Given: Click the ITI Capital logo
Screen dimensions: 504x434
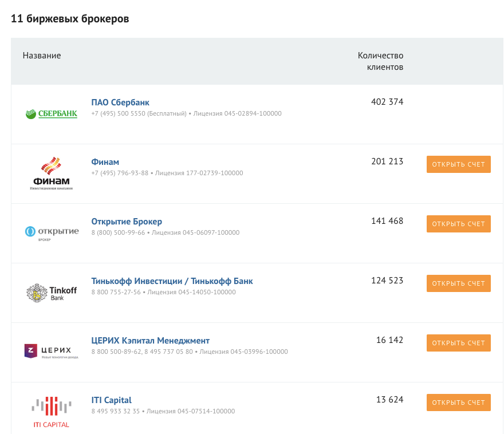Looking at the screenshot, I should click(x=52, y=412).
